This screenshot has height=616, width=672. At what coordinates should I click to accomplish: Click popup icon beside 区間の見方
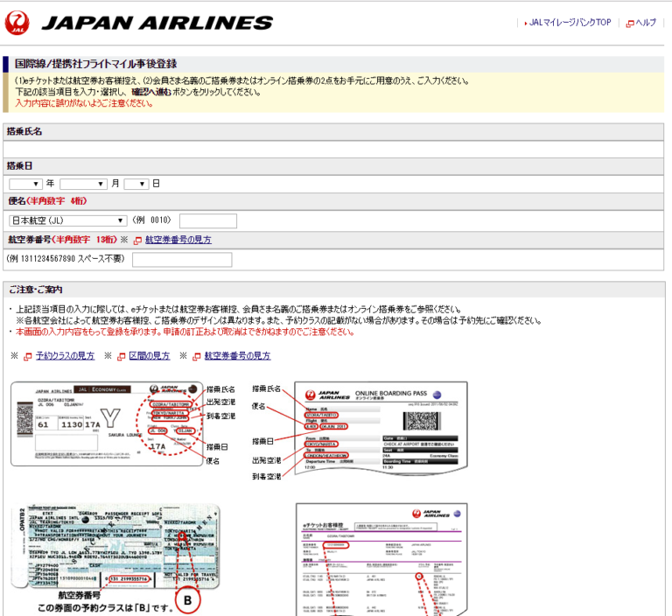(x=122, y=356)
